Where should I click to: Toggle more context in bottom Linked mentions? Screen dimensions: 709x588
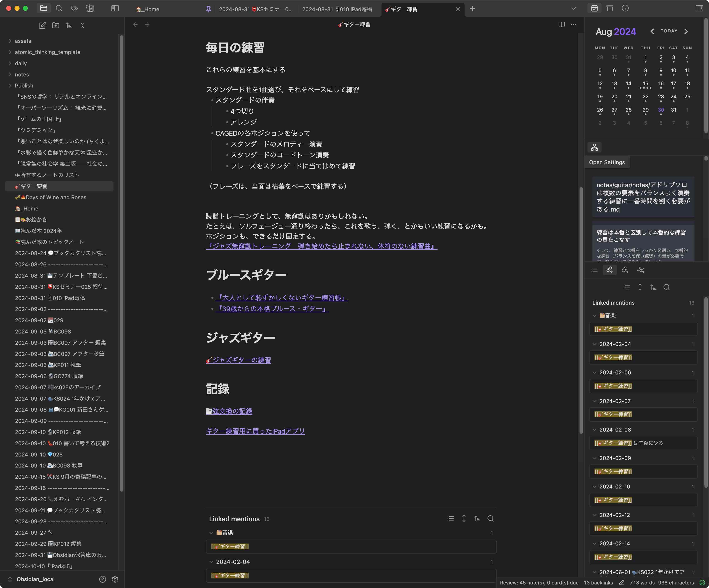point(464,518)
